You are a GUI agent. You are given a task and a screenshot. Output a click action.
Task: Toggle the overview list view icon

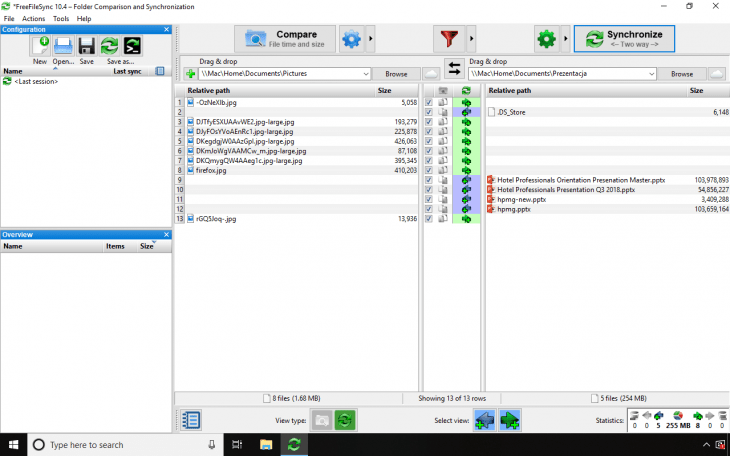tap(190, 420)
